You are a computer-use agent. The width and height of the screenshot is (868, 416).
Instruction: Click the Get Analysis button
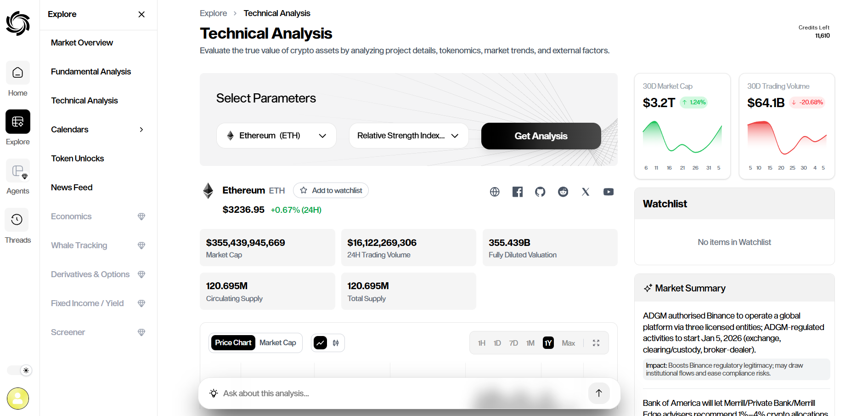pos(541,136)
